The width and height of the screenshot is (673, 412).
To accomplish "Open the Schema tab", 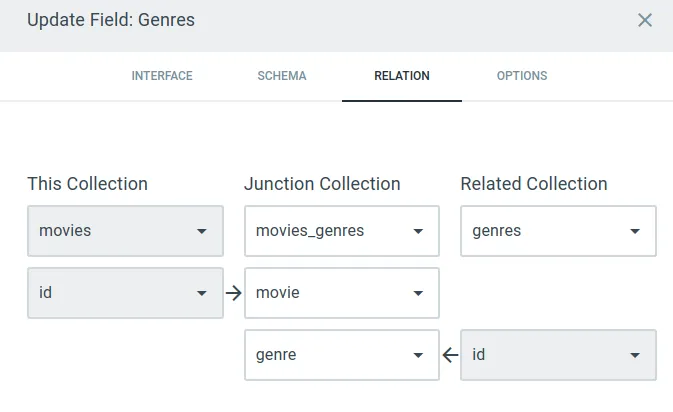I will click(282, 76).
